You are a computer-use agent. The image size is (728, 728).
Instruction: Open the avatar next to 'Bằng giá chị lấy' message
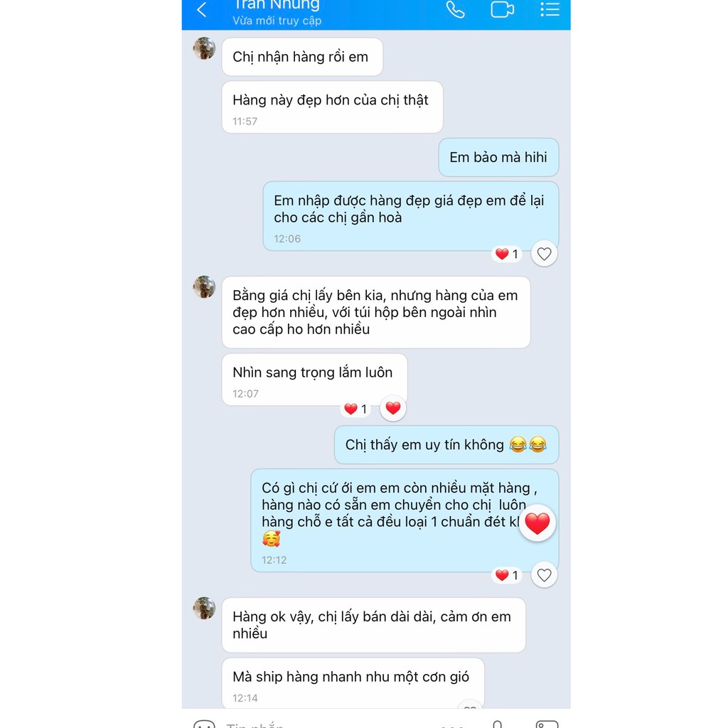[204, 287]
